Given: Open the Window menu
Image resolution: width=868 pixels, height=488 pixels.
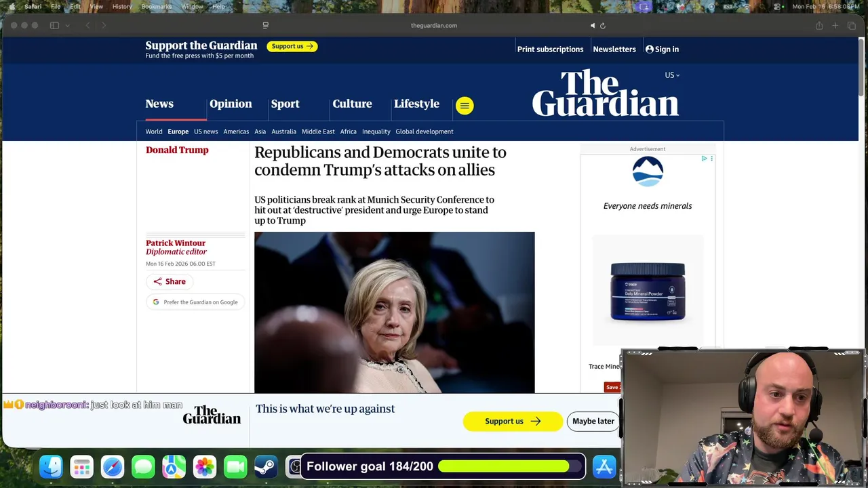Looking at the screenshot, I should (x=193, y=6).
